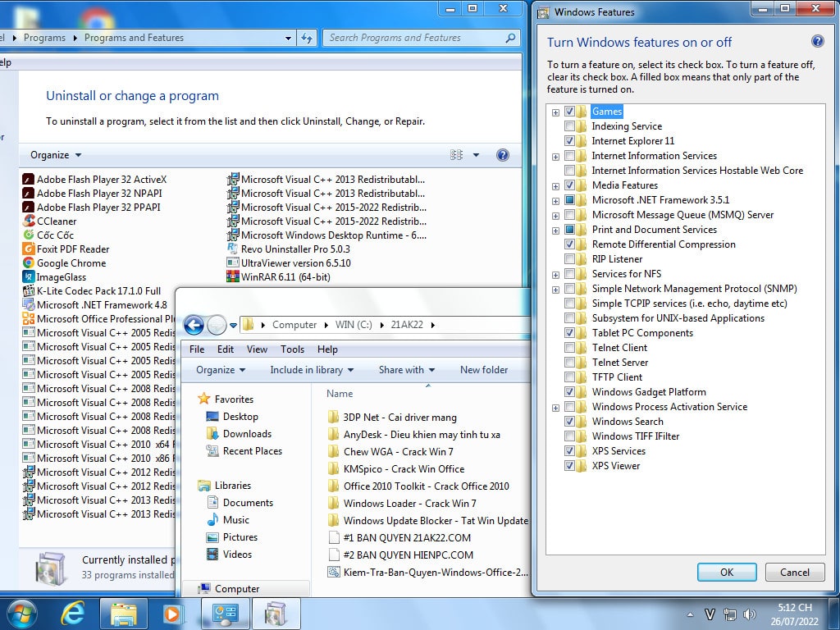Open the Include in library dropdown
This screenshot has height=630, width=840.
coord(312,370)
